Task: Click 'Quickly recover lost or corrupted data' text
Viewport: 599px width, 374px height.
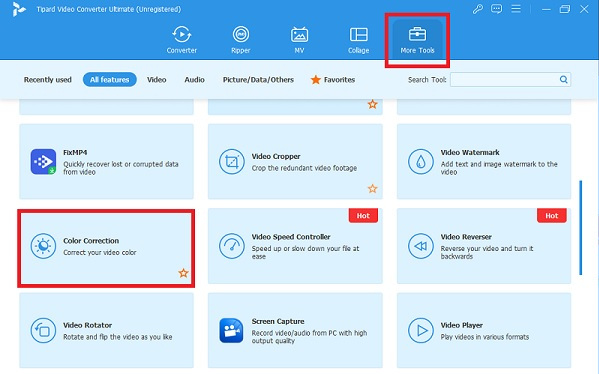Action: 121,168
